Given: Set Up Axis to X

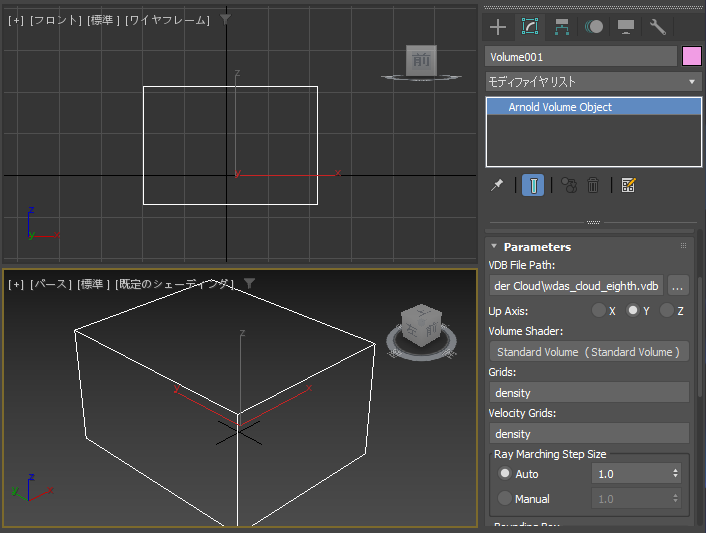Looking at the screenshot, I should [599, 311].
